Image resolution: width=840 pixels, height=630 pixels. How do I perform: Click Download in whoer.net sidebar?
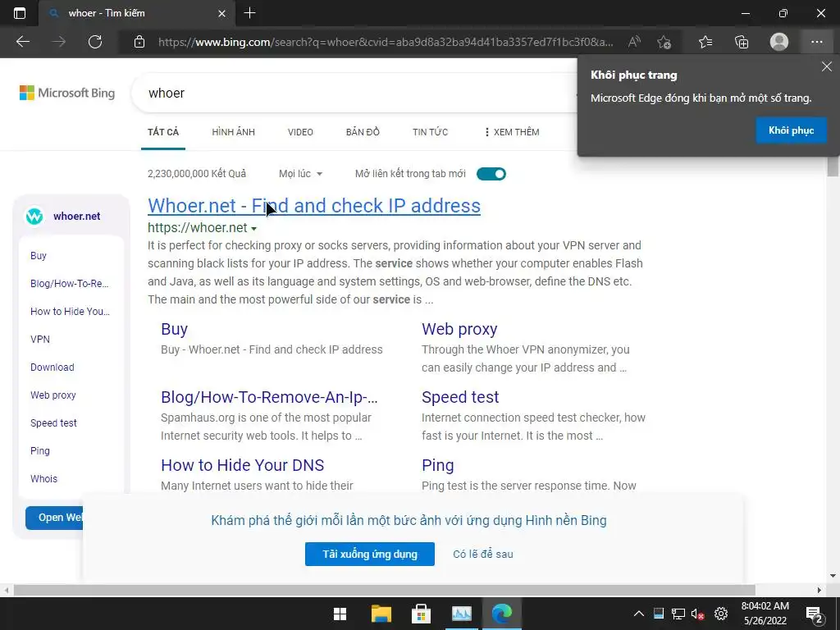coord(52,367)
